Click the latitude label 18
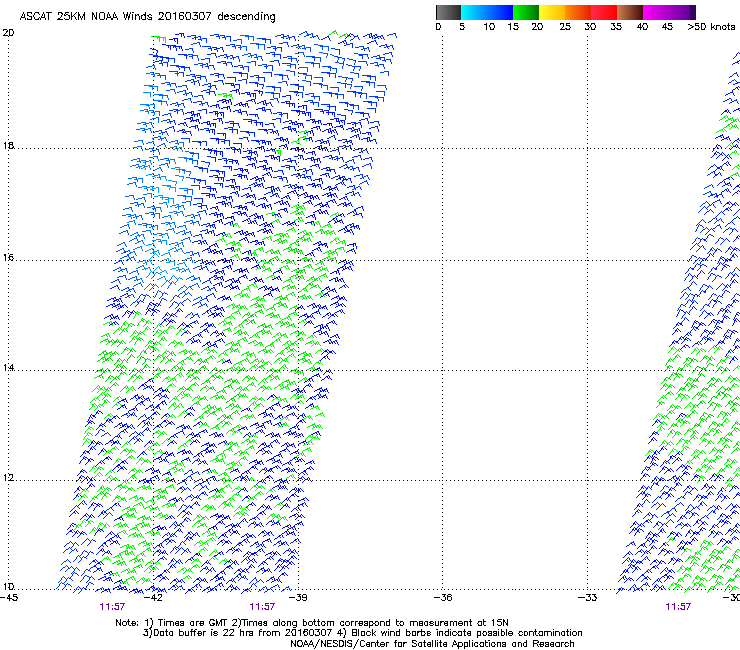Viewport: 740px width, 650px height. [8, 145]
